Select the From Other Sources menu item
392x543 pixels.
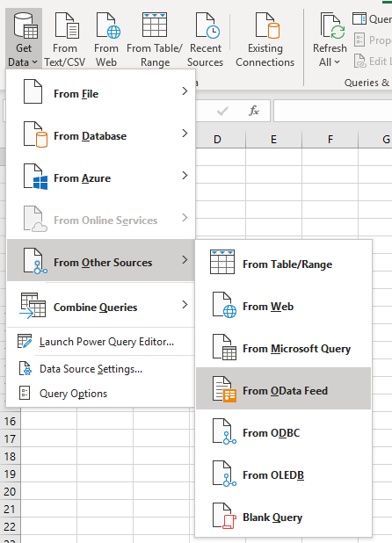(x=101, y=260)
